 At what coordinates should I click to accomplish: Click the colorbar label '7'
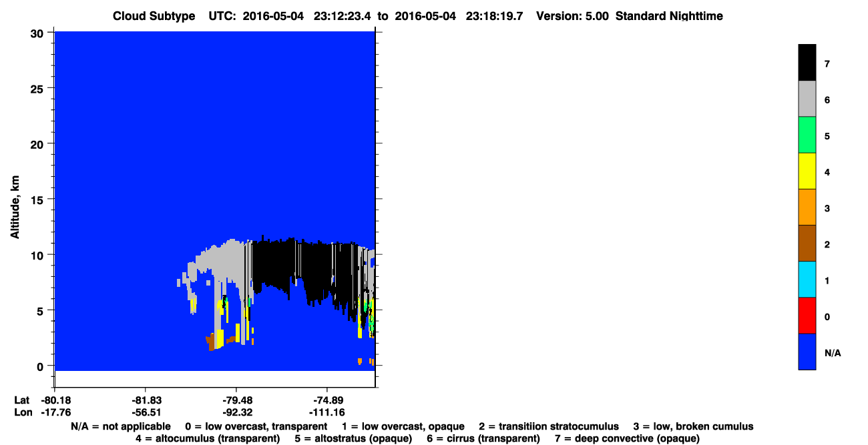click(x=827, y=64)
